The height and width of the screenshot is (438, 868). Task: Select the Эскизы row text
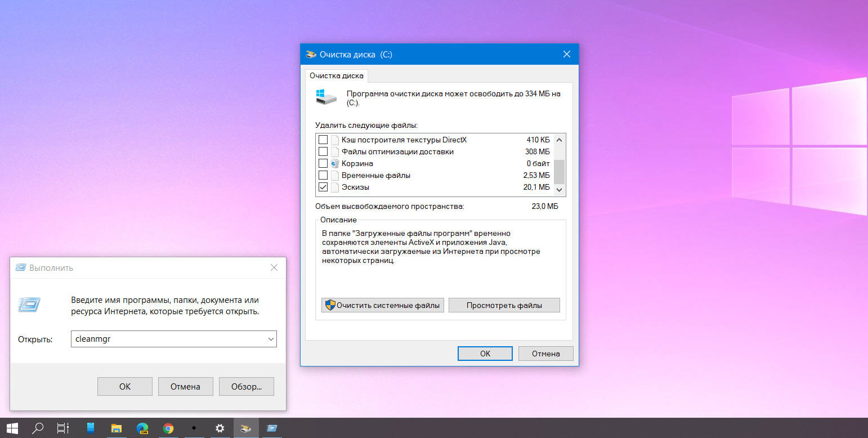pyautogui.click(x=356, y=187)
